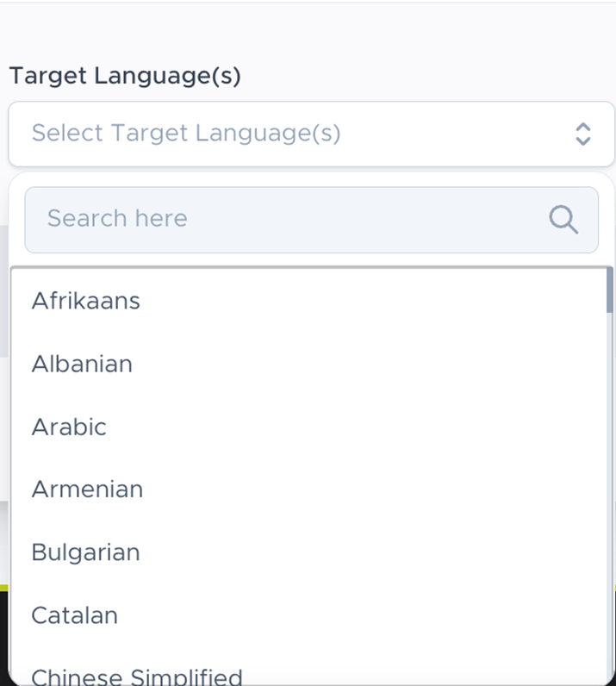Image resolution: width=616 pixels, height=686 pixels.
Task: Click empty space right of Bulgarian row
Action: pos(388,552)
